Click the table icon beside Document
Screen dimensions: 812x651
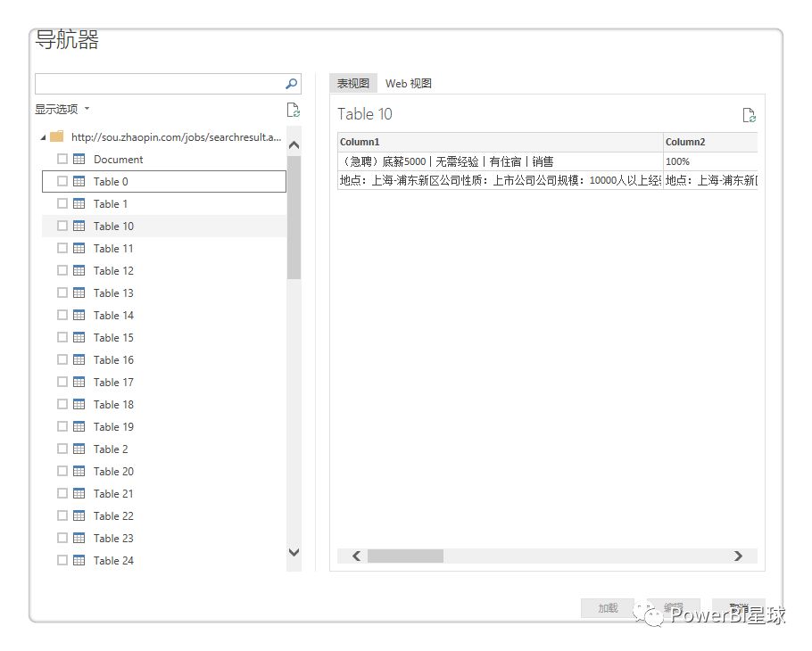(x=79, y=159)
